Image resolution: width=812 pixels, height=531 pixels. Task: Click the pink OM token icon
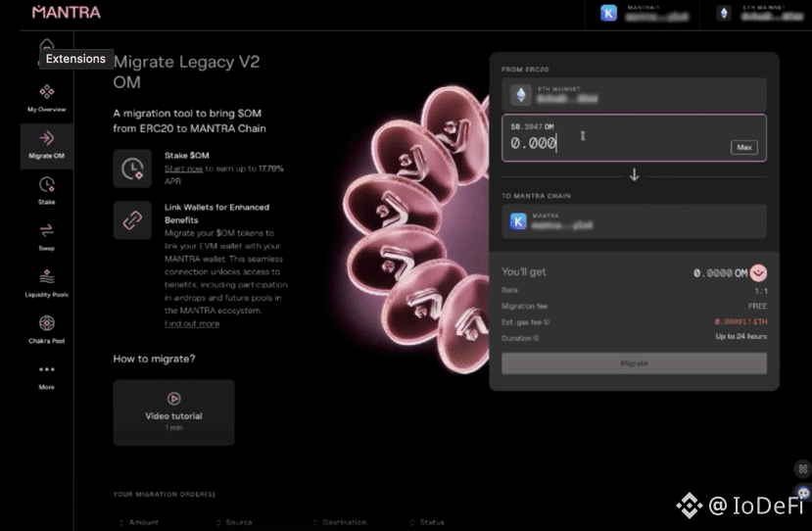click(x=757, y=273)
